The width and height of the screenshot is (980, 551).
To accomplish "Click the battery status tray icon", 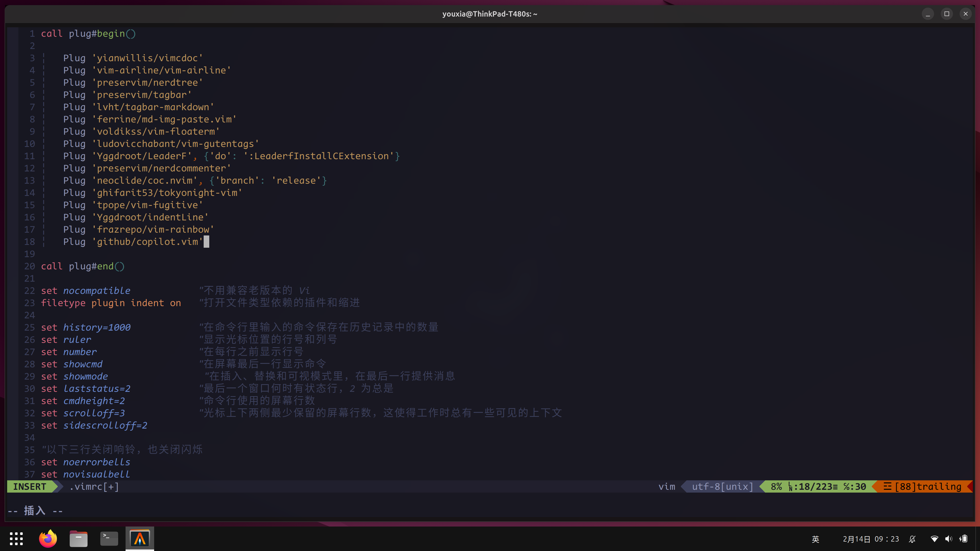I will point(964,539).
